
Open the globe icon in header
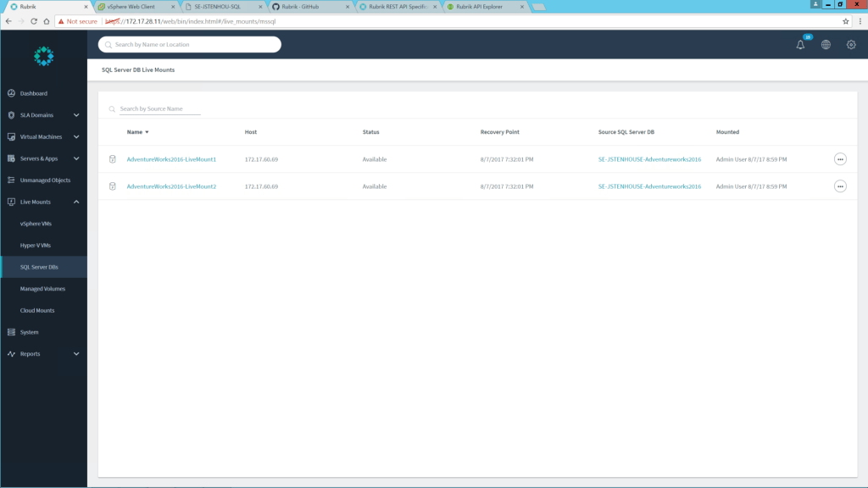coord(826,45)
